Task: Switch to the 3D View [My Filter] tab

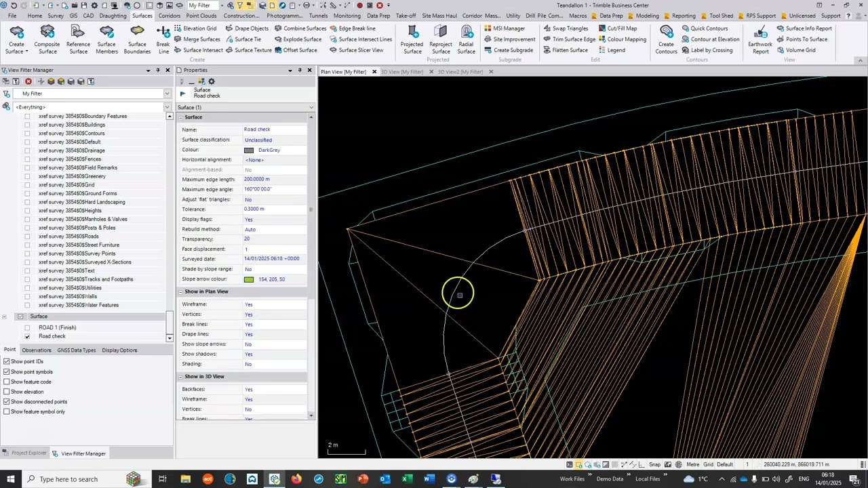Action: (x=402, y=72)
